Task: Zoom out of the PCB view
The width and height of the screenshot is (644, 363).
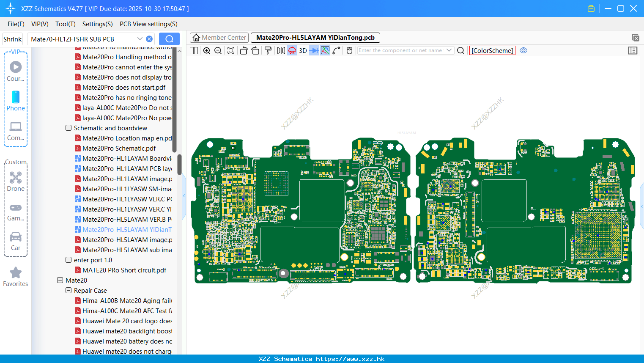Action: [x=218, y=50]
